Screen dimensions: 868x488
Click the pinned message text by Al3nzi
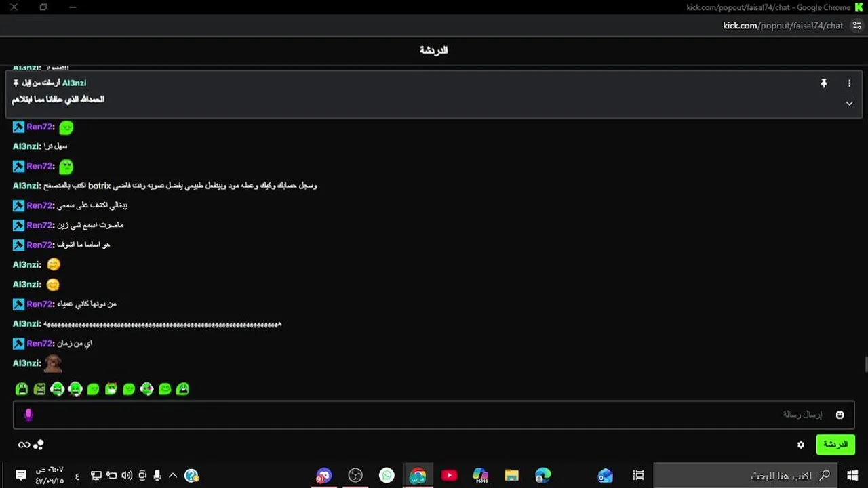tap(58, 99)
